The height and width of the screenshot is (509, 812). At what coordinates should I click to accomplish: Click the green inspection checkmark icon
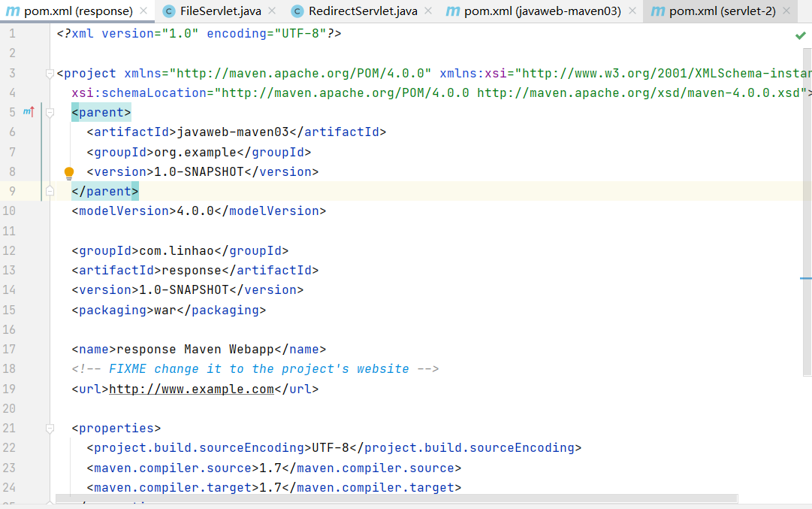point(800,35)
